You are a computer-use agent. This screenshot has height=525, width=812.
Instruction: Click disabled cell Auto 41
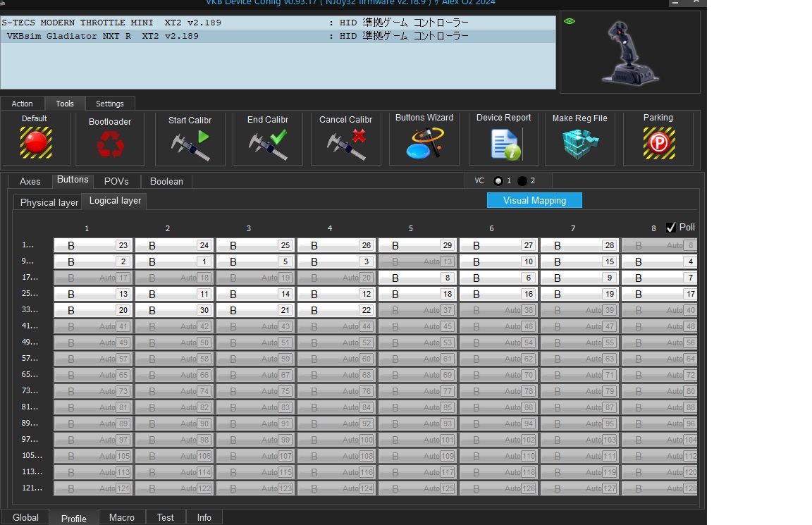click(93, 326)
